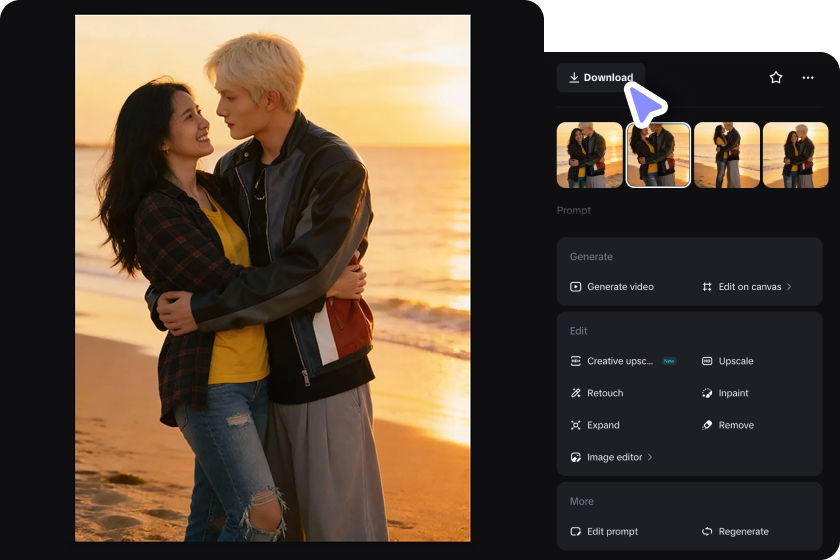This screenshot has width=840, height=560.
Task: Choose Creative upscale option
Action: (620, 361)
